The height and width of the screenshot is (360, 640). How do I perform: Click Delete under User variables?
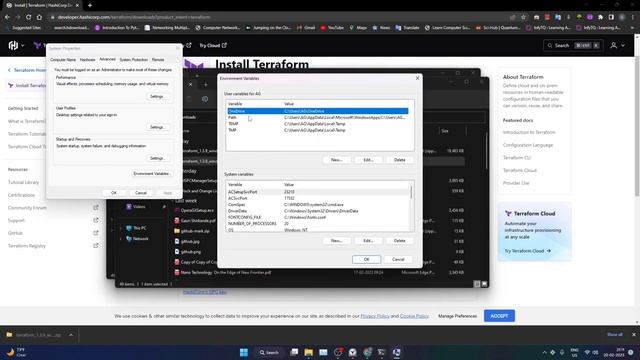(x=400, y=160)
